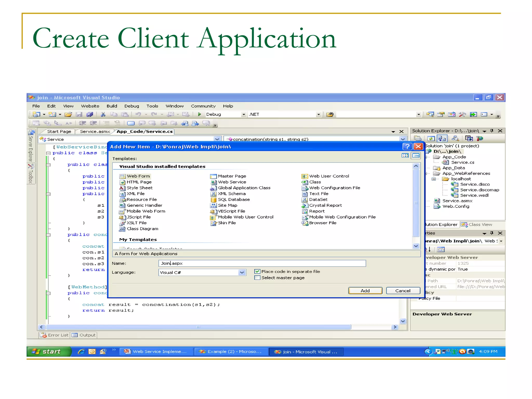Screen dimensions: 532x399
Task: Open Solution Explorer via main toolbar icon
Action: click(430, 114)
